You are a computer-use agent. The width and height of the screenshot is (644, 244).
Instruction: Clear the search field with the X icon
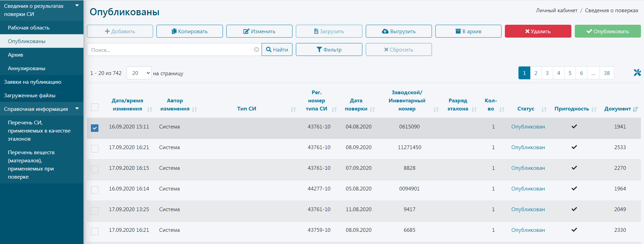coord(257,49)
